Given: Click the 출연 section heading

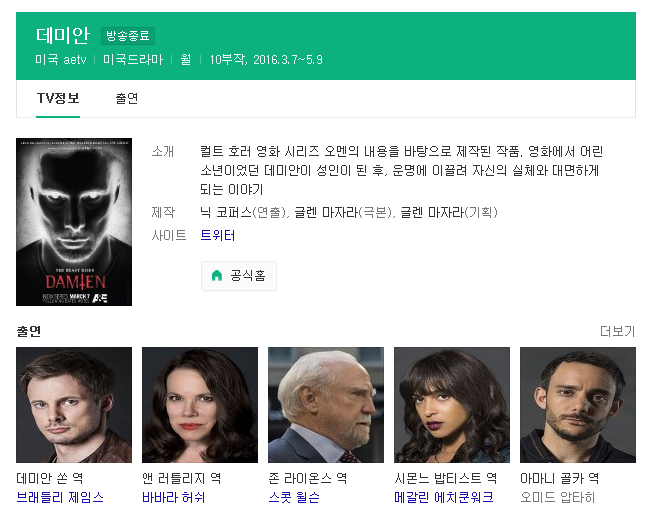Looking at the screenshot, I should click(29, 331).
